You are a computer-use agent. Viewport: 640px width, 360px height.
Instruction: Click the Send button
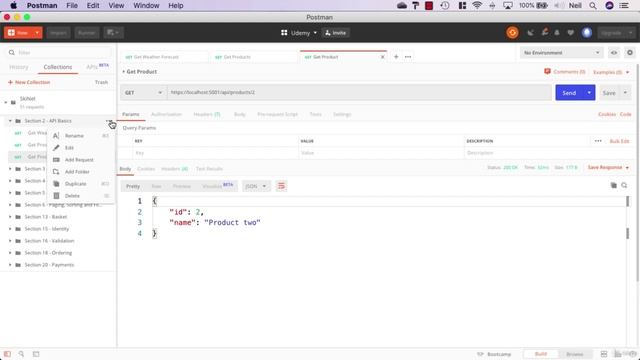coord(569,93)
